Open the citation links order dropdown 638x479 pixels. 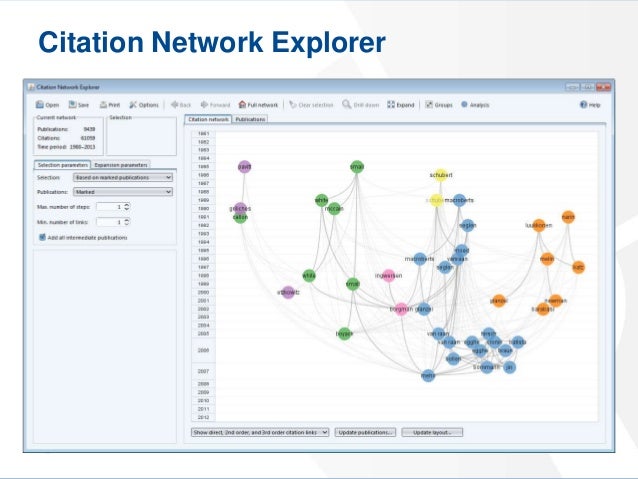pyautogui.click(x=260, y=432)
